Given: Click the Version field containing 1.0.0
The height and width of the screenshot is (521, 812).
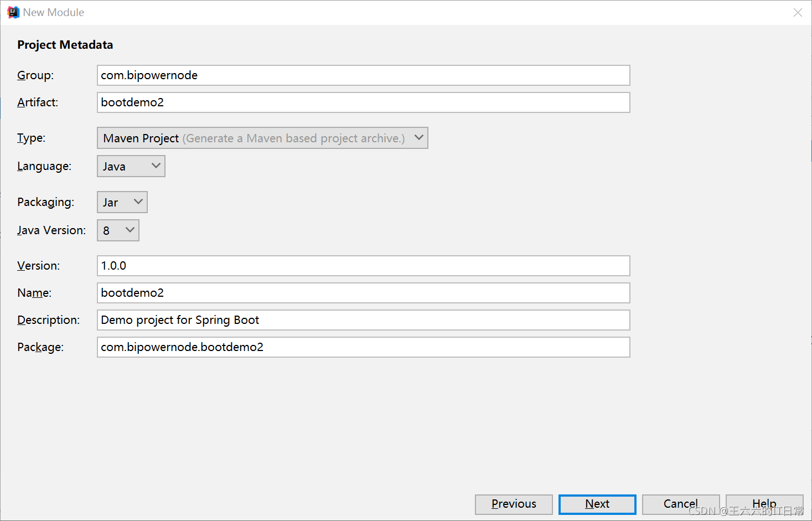Looking at the screenshot, I should [364, 266].
